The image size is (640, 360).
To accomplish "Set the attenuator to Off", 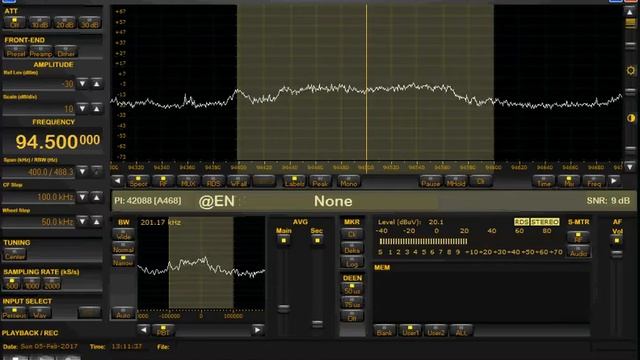I will (x=15, y=23).
